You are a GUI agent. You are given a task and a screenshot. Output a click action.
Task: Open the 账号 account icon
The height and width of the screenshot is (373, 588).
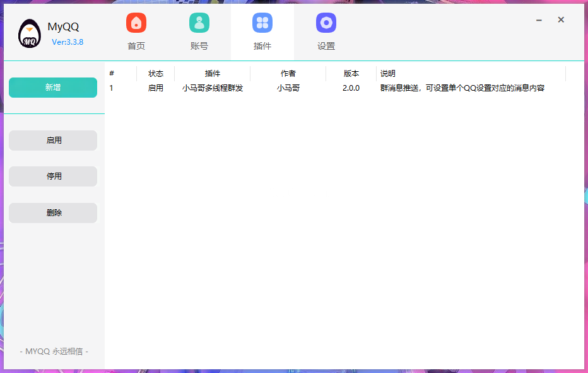199,23
